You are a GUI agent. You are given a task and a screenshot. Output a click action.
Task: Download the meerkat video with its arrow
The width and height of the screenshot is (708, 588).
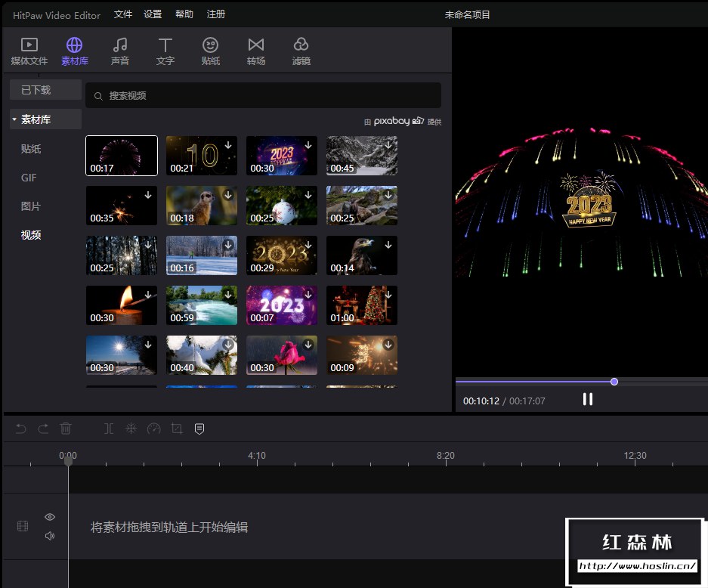coord(228,195)
